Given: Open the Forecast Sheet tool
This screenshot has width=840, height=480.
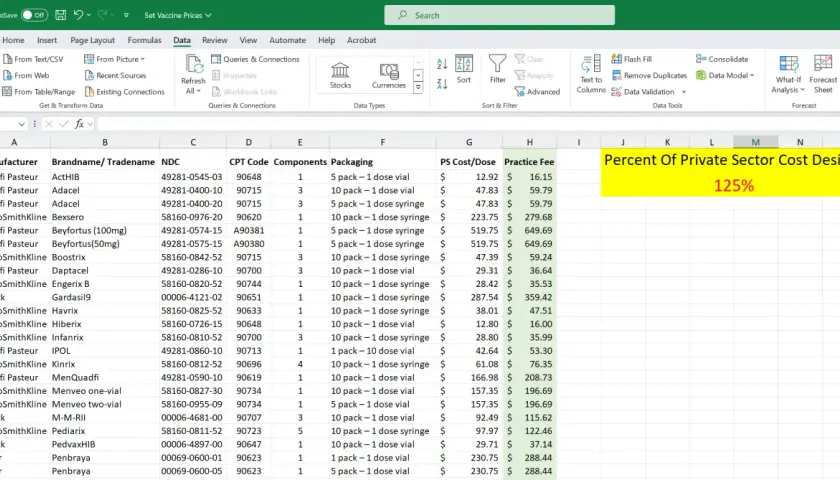Looking at the screenshot, I should pos(823,74).
